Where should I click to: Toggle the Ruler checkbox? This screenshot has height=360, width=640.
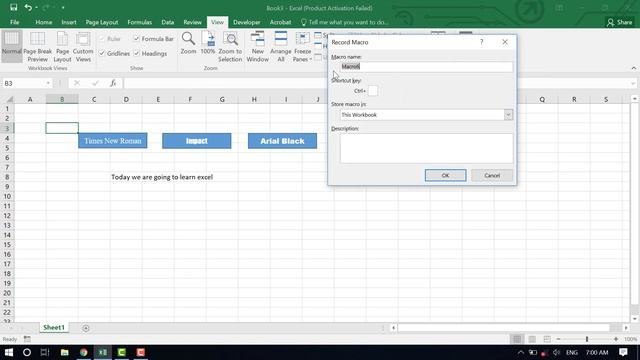click(102, 39)
